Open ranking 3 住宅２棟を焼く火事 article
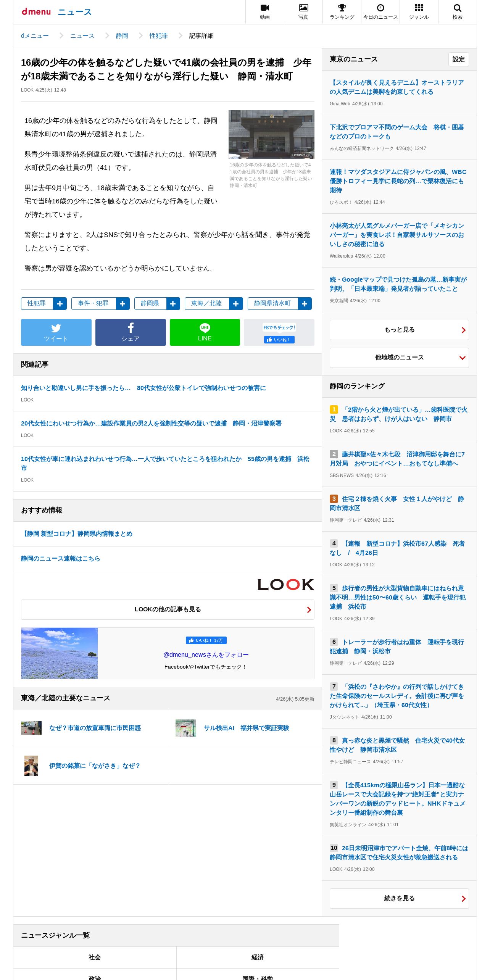 [397, 504]
